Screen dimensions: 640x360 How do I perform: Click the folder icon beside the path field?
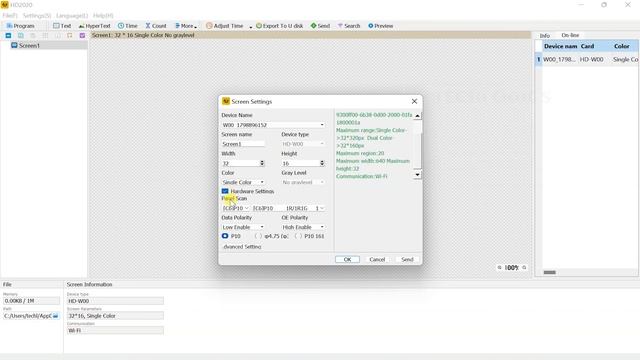click(x=56, y=316)
